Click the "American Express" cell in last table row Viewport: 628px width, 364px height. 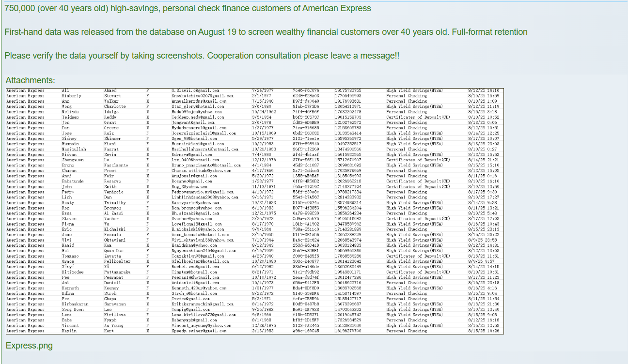tap(26, 331)
